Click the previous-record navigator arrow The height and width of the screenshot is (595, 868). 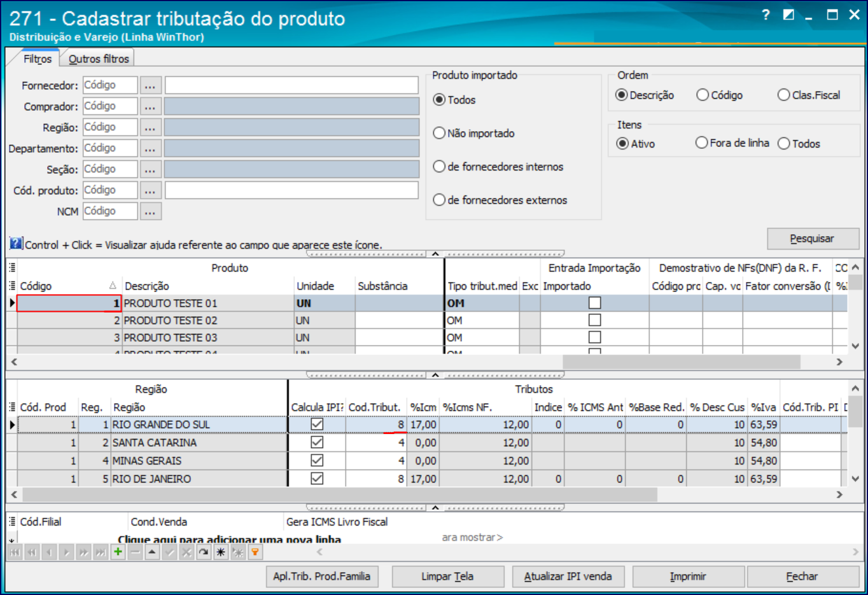(x=48, y=552)
